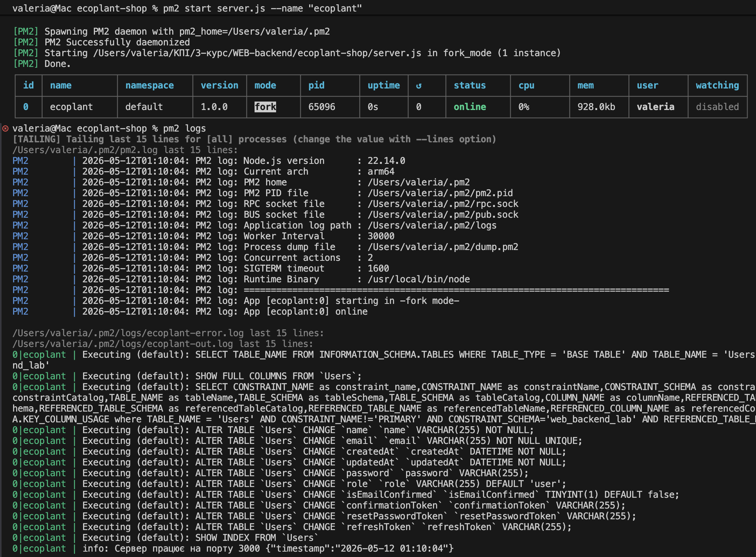756x557 pixels.
Task: Click the 'version' column header
Action: tap(220, 85)
